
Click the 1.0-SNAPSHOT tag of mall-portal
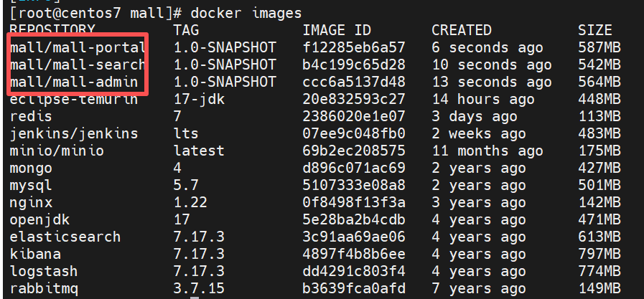pyautogui.click(x=225, y=47)
